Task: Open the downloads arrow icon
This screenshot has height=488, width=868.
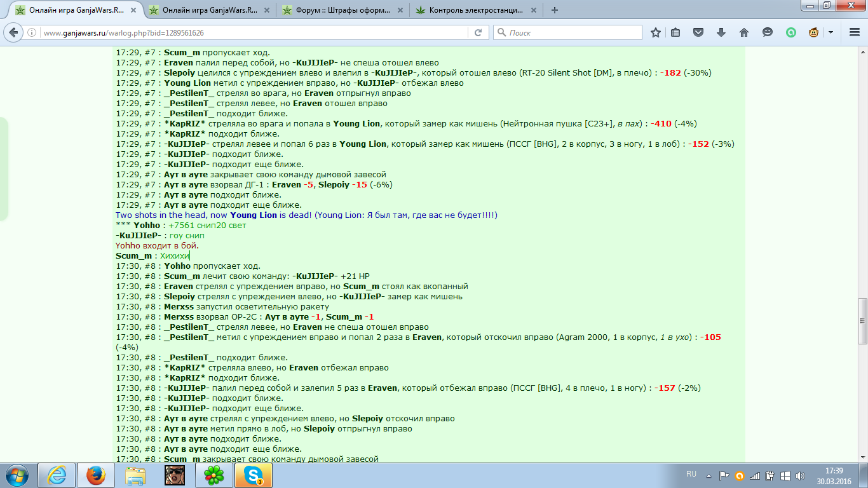Action: [721, 32]
